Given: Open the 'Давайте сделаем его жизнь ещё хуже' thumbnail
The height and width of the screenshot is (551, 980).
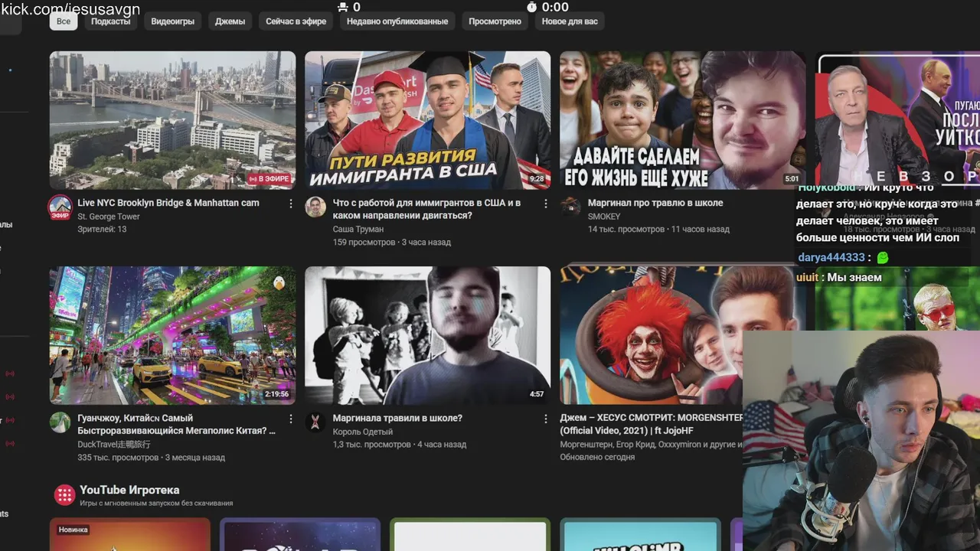Looking at the screenshot, I should [682, 120].
